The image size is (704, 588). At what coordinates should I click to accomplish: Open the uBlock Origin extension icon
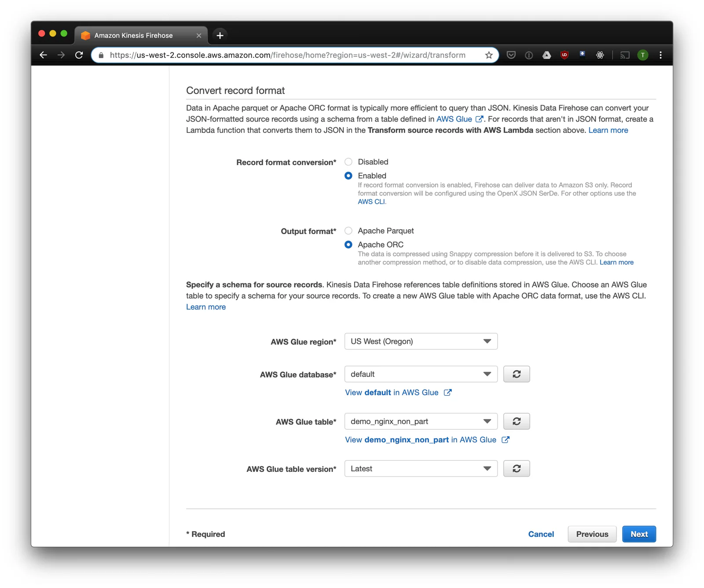click(565, 55)
